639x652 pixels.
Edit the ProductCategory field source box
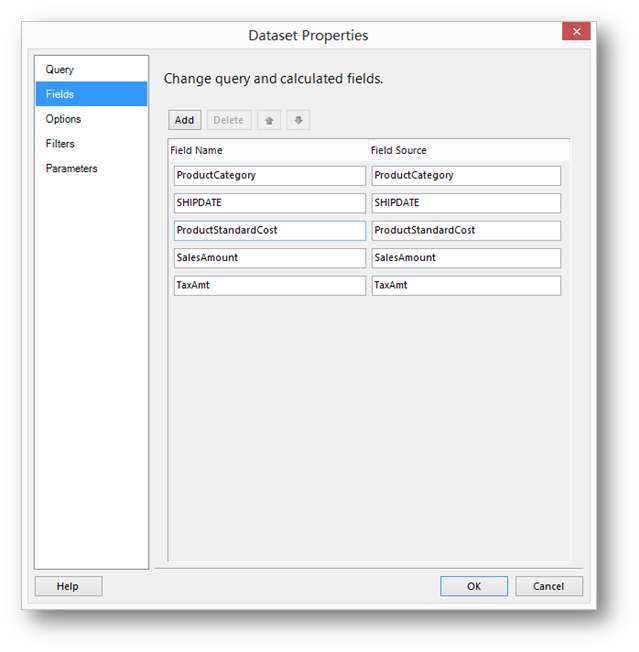coord(466,175)
